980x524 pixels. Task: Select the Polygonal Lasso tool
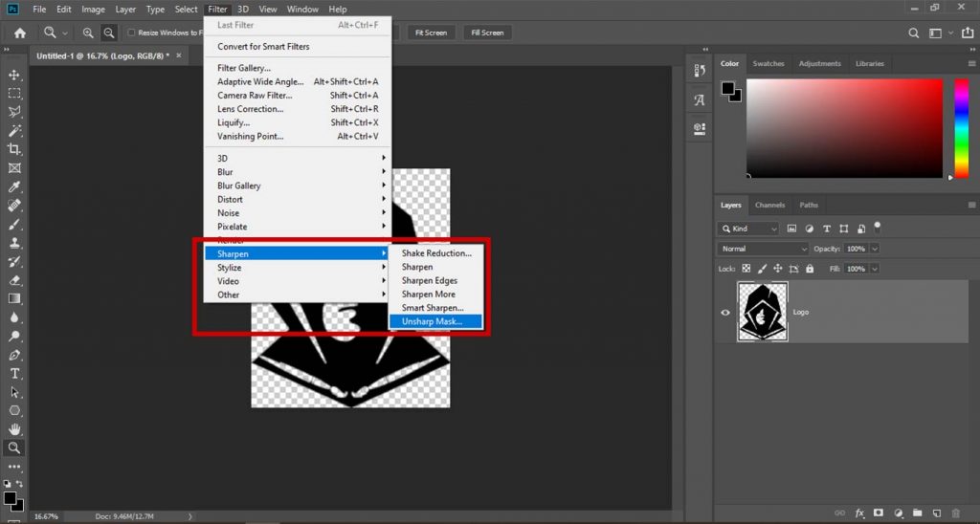point(13,112)
